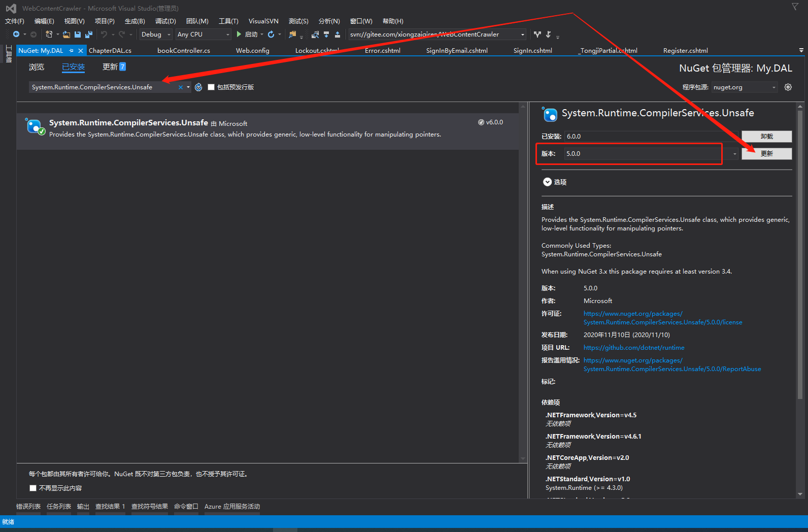Open the Error List bottom tab
Screen dimensions: 808x532
click(28, 507)
